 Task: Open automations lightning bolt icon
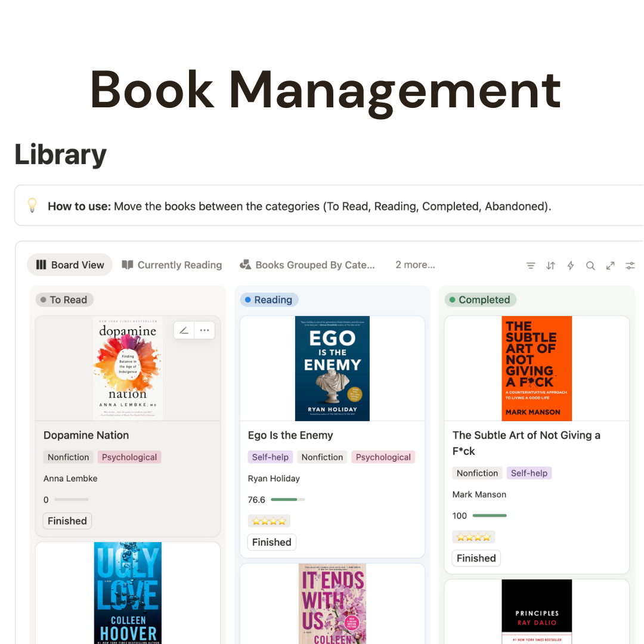coord(571,266)
